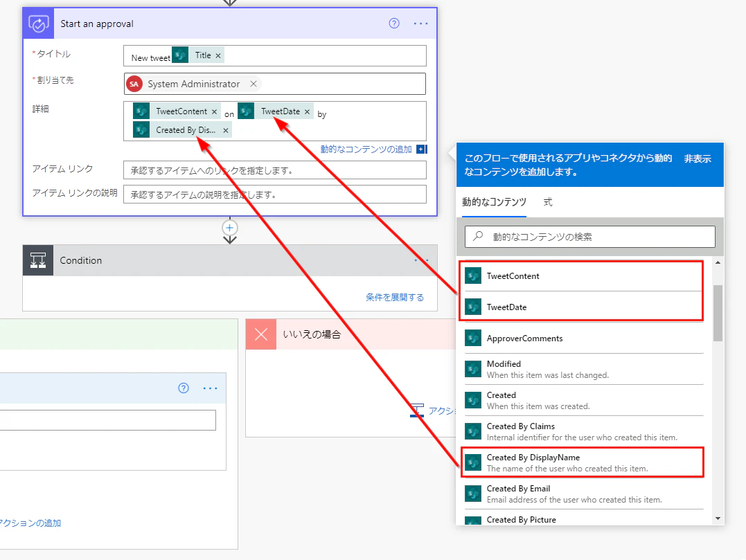Open Start an approval ellipsis menu
The width and height of the screenshot is (746, 560).
coord(420,24)
